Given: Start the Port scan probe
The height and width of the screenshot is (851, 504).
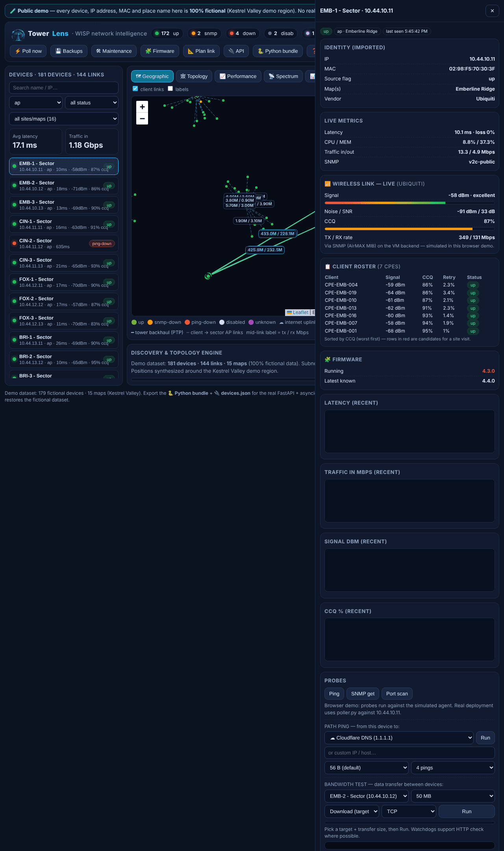Looking at the screenshot, I should (397, 694).
